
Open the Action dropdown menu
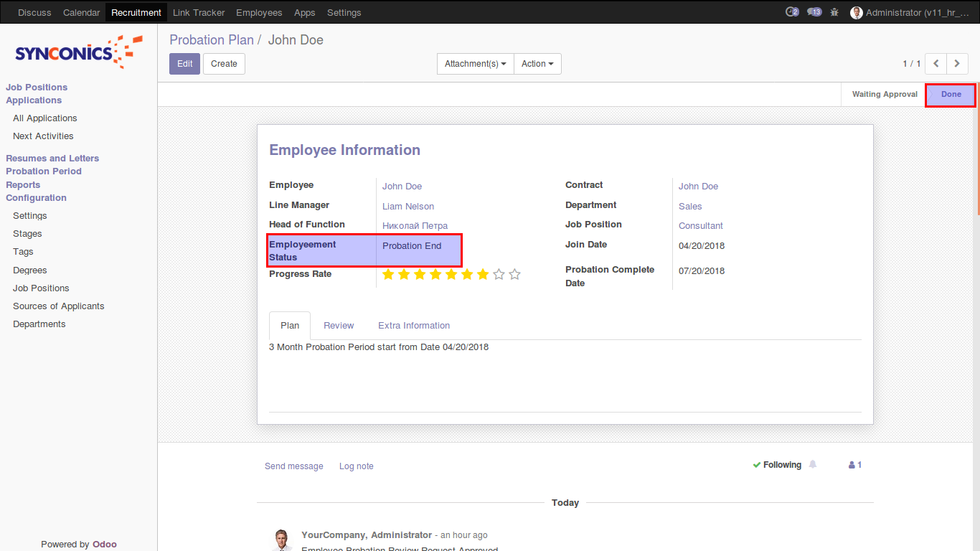pyautogui.click(x=537, y=64)
